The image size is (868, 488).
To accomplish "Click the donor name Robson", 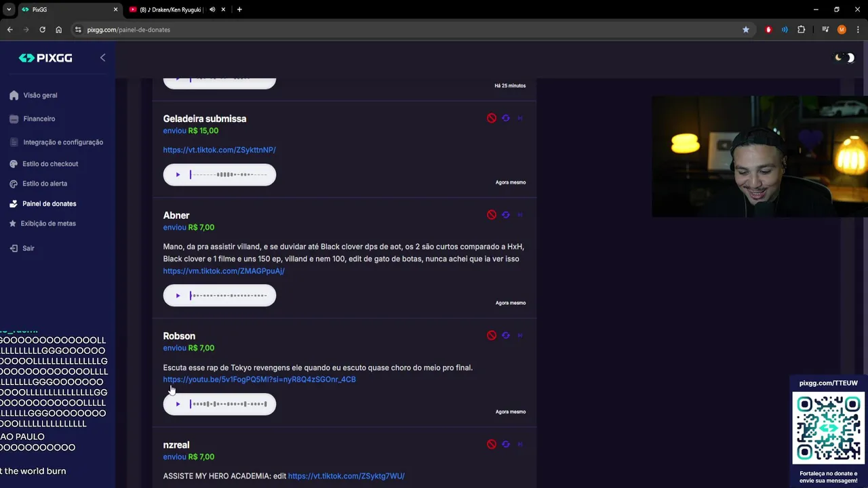I will click(x=179, y=336).
